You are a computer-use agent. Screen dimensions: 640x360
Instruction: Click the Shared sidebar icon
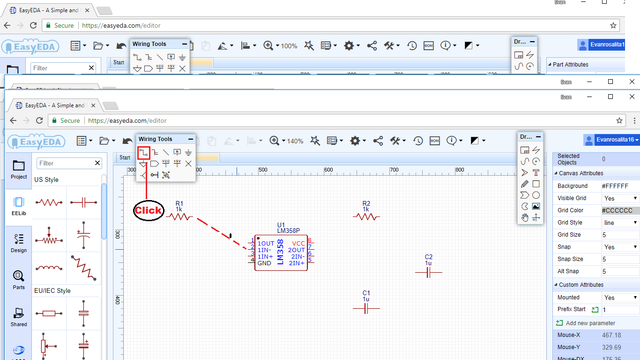pyautogui.click(x=19, y=317)
